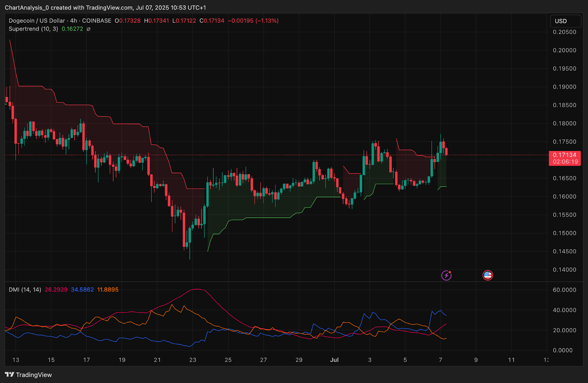This screenshot has width=588, height=383.
Task: Click the 0.20000 price axis label
Action: tap(564, 50)
